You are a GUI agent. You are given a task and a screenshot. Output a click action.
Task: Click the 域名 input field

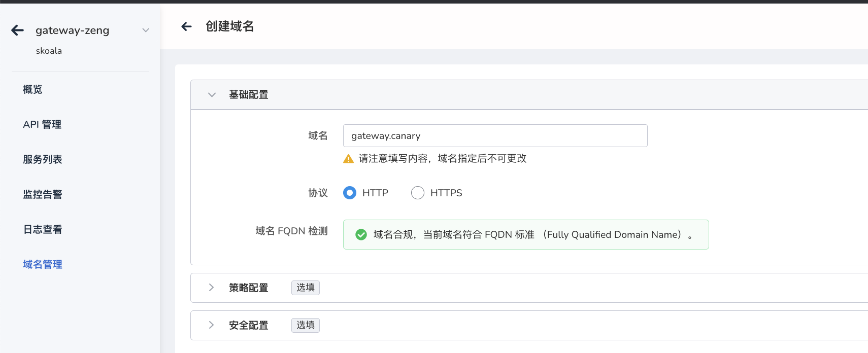pyautogui.click(x=495, y=136)
